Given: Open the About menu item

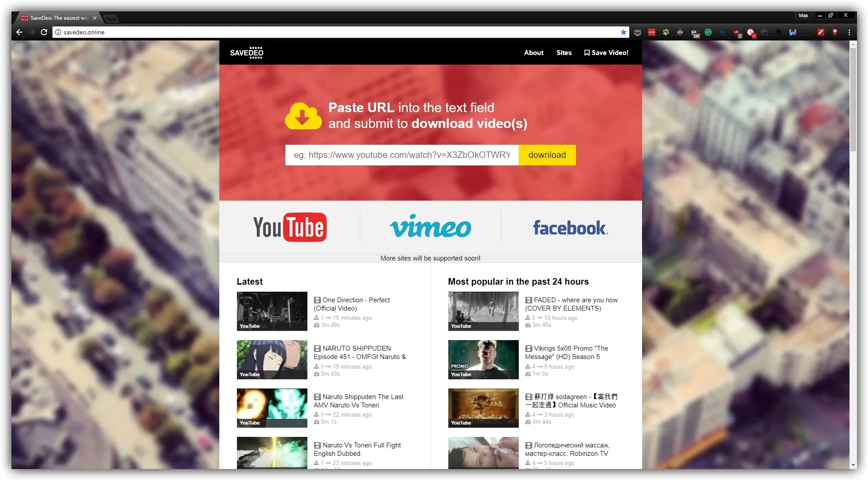Looking at the screenshot, I should coord(533,53).
